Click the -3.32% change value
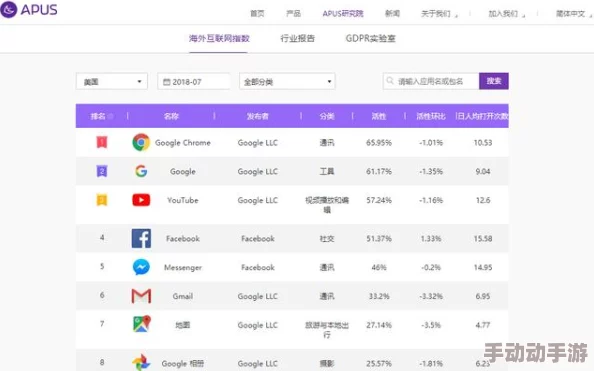This screenshot has height=371, width=594. (x=431, y=296)
